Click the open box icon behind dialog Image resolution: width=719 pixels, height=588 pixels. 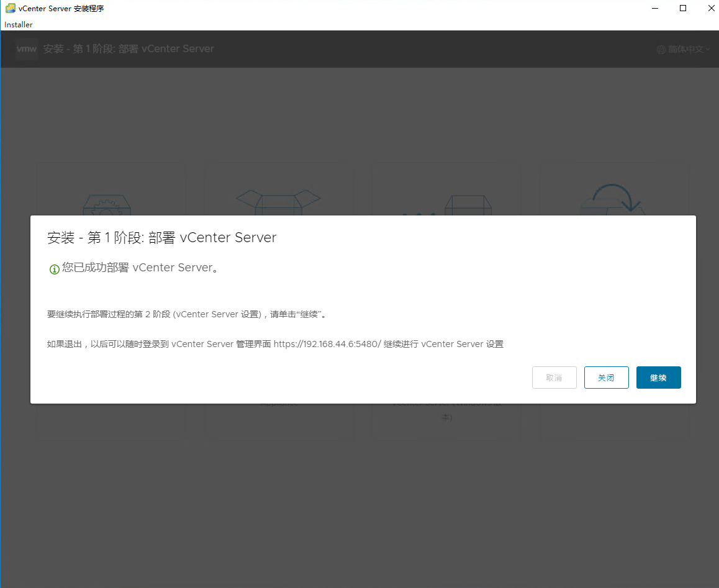click(x=278, y=202)
